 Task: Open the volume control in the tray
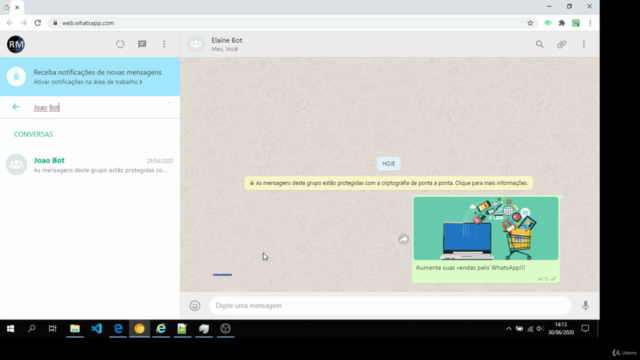(540, 329)
